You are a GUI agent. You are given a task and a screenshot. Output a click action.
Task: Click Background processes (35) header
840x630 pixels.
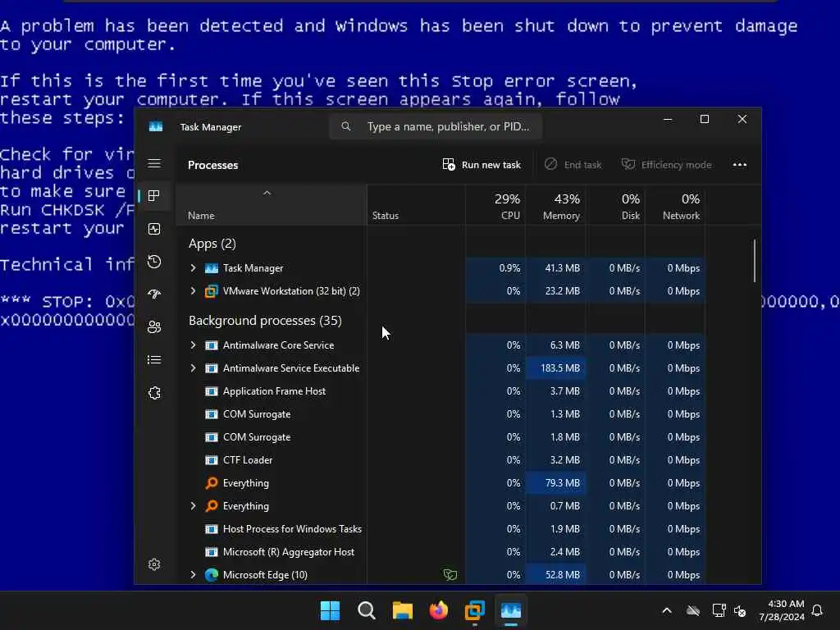(265, 321)
